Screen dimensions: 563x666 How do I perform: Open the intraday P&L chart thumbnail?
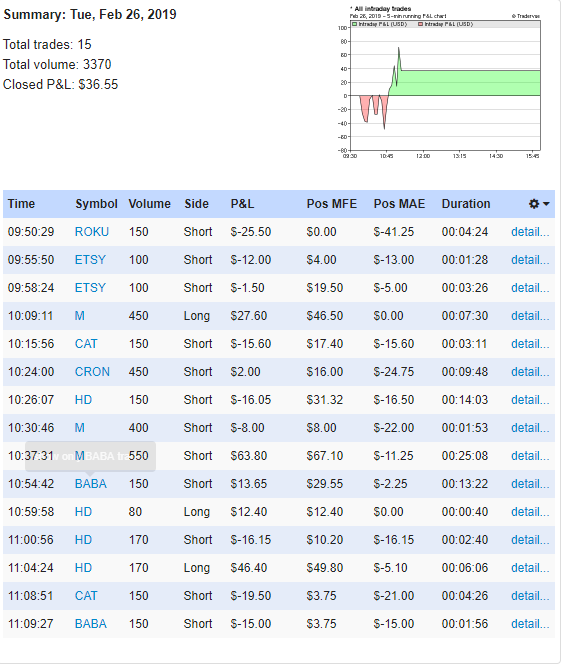[439, 82]
